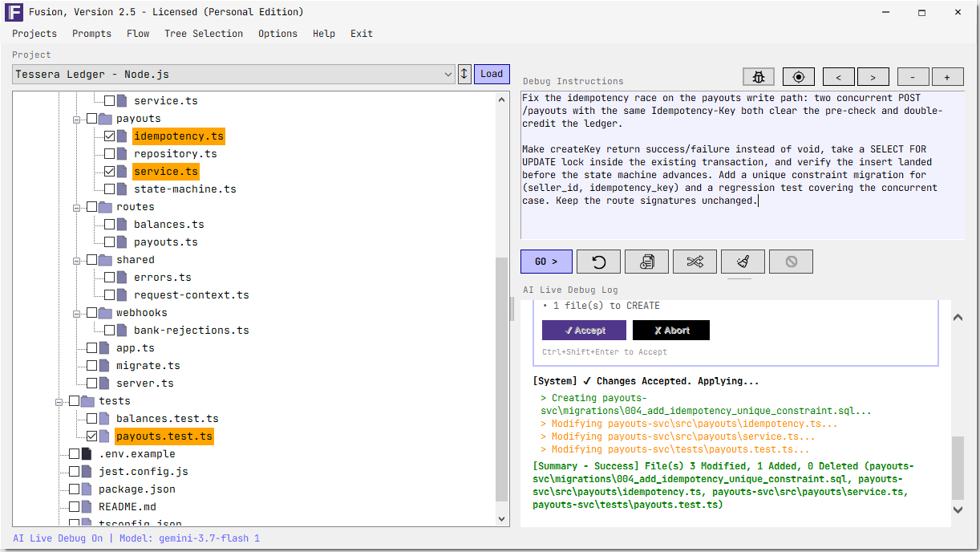The width and height of the screenshot is (980, 552).
Task: Check the request-context.ts checkbox
Action: click(x=109, y=295)
